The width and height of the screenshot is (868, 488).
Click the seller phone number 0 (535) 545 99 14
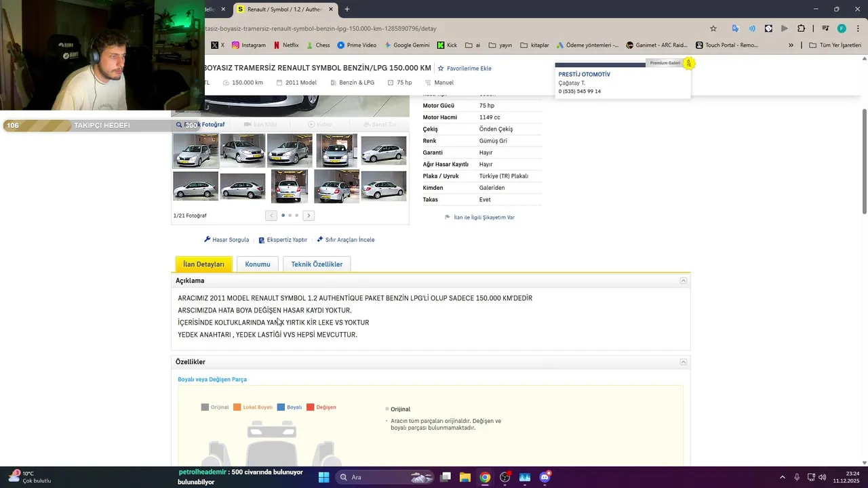pyautogui.click(x=580, y=91)
